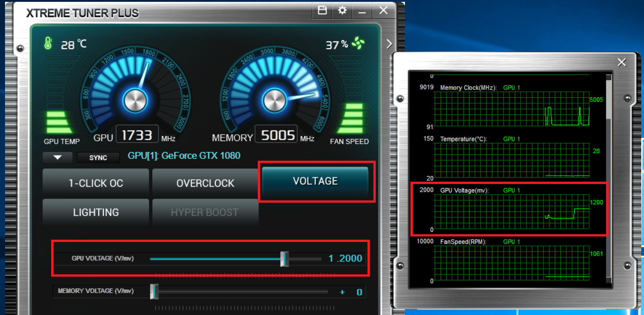
Task: Open the 1-CLICK OC tab
Action: click(x=96, y=183)
